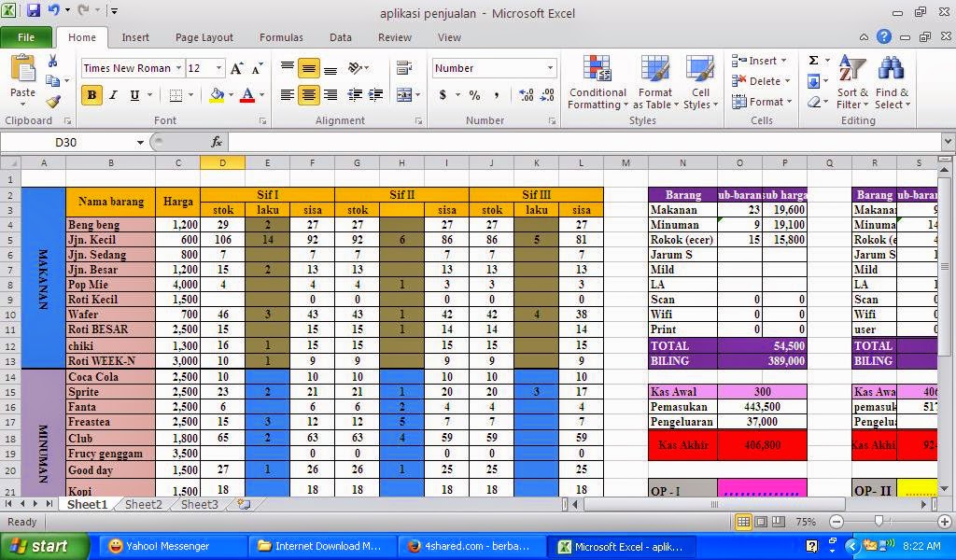
Task: Switch to the Review tab
Action: [395, 37]
